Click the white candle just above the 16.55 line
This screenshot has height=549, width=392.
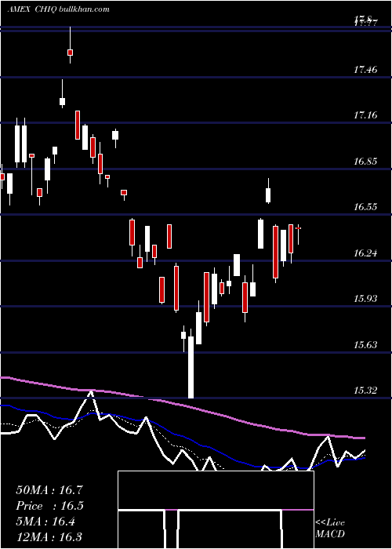268,195
